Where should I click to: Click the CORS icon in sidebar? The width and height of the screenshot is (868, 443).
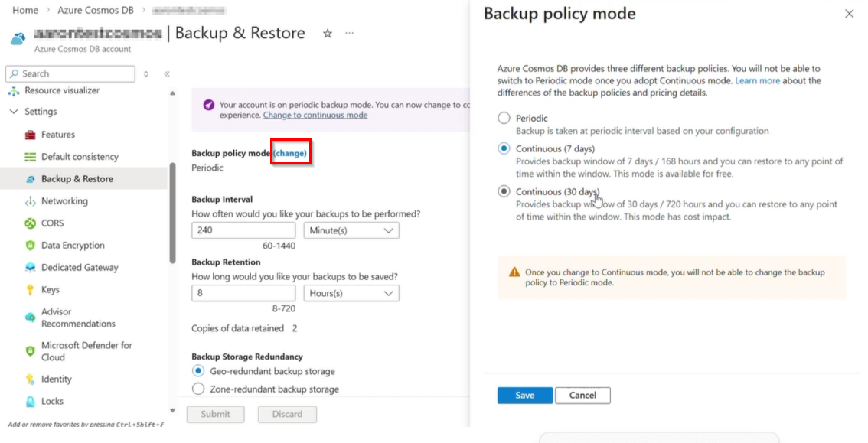tap(31, 223)
